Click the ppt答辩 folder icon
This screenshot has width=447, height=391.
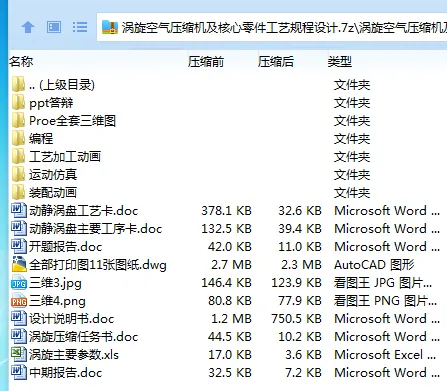pyautogui.click(x=18, y=103)
